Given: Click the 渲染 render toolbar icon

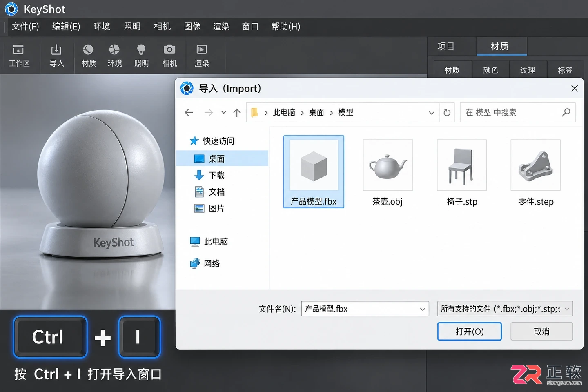Looking at the screenshot, I should 202,56.
